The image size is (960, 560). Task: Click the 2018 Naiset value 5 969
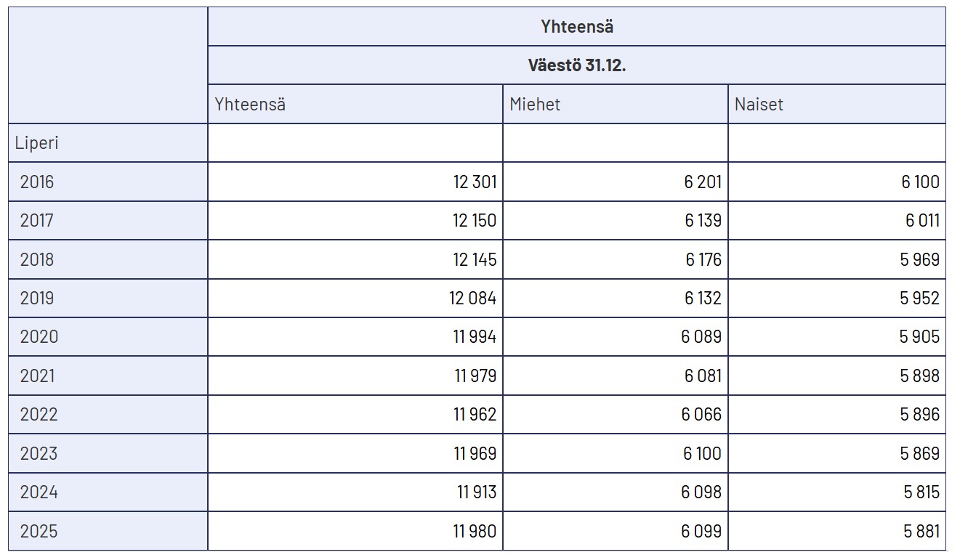pyautogui.click(x=919, y=259)
